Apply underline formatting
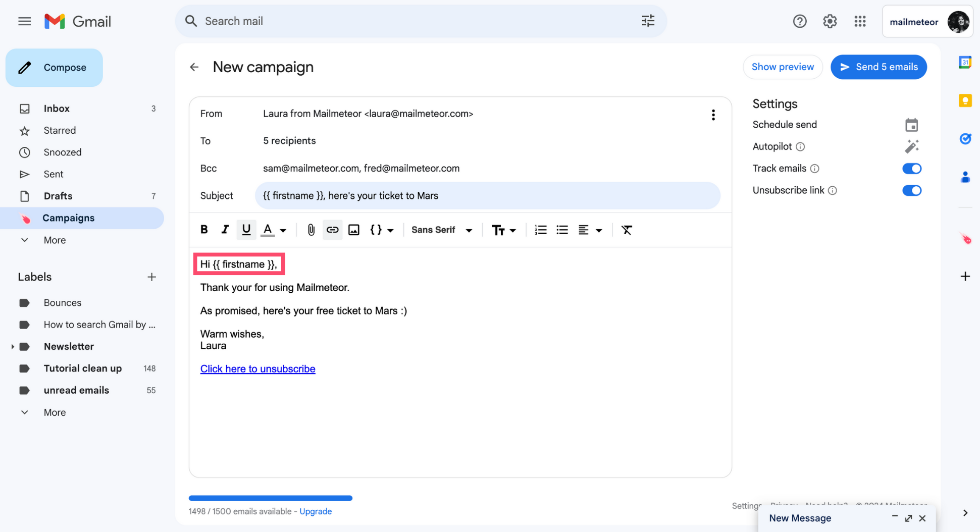The image size is (980, 532). pos(246,230)
